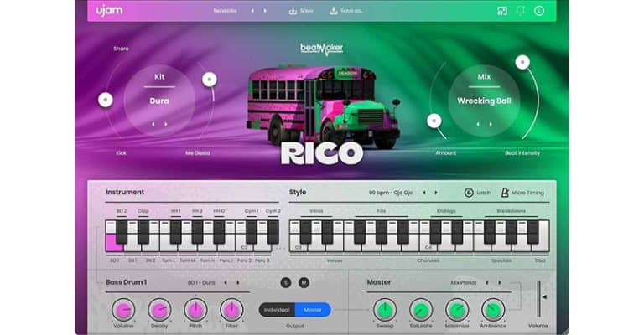This screenshot has height=335, width=644.
Task: Click the bus artwork image
Action: click(x=322, y=107)
